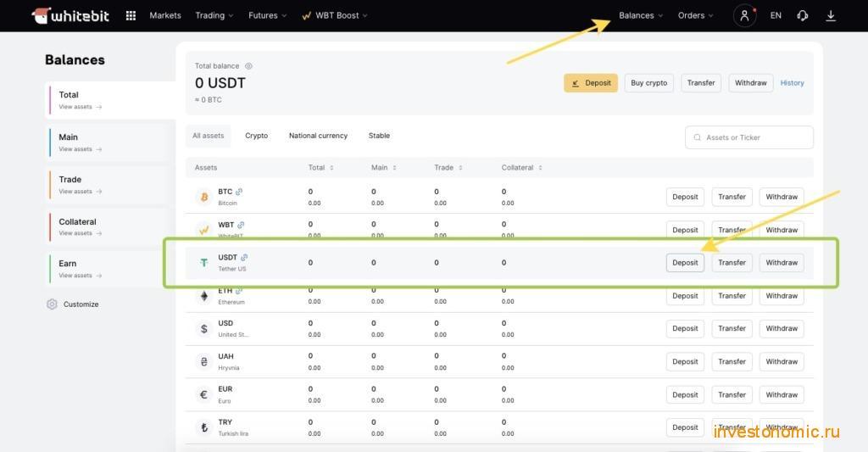Click Withdraw in the UAH row
Image resolution: width=868 pixels, height=452 pixels.
coord(782,362)
